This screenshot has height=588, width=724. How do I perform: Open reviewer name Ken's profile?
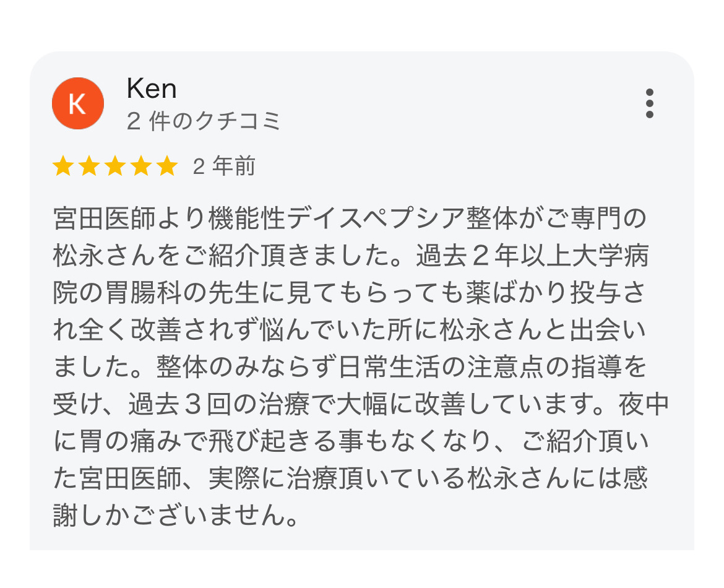152,89
